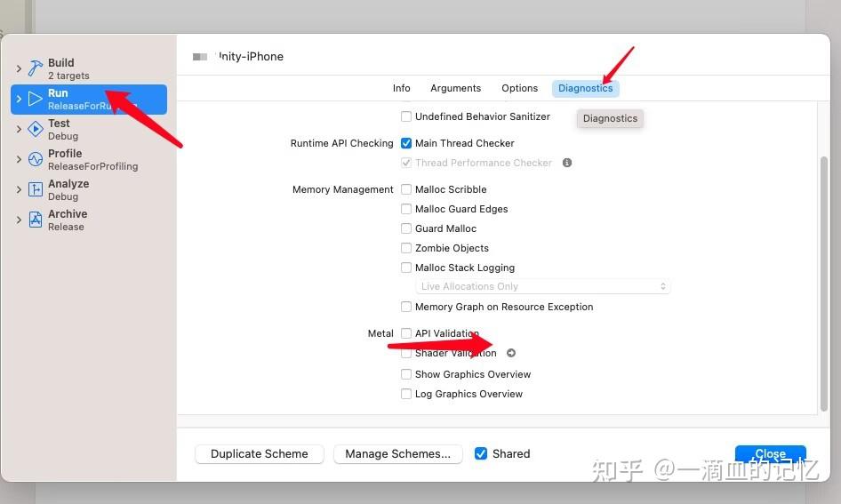The width and height of the screenshot is (841, 504).
Task: Select Analyze Debug row
Action: point(89,190)
